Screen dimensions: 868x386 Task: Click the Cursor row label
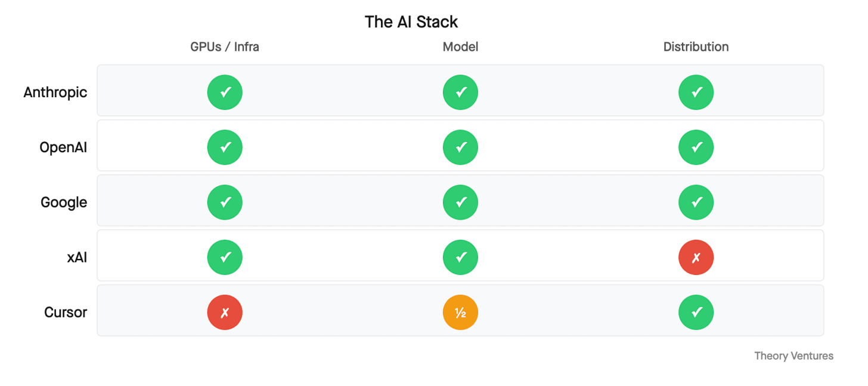click(66, 312)
